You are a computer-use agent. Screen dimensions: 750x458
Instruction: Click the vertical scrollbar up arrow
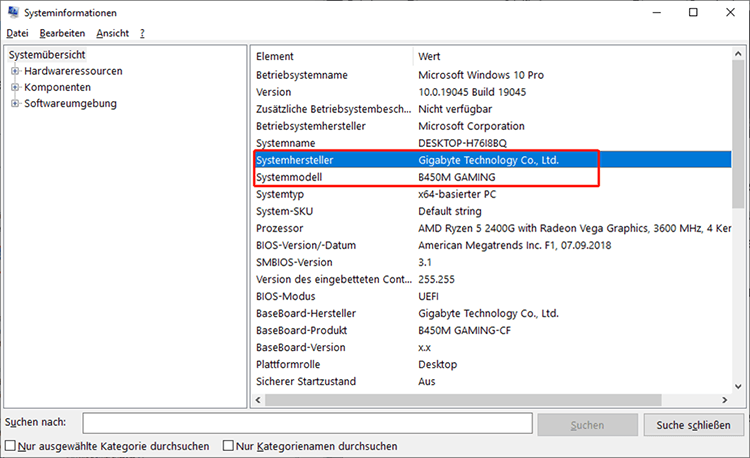tap(738, 54)
